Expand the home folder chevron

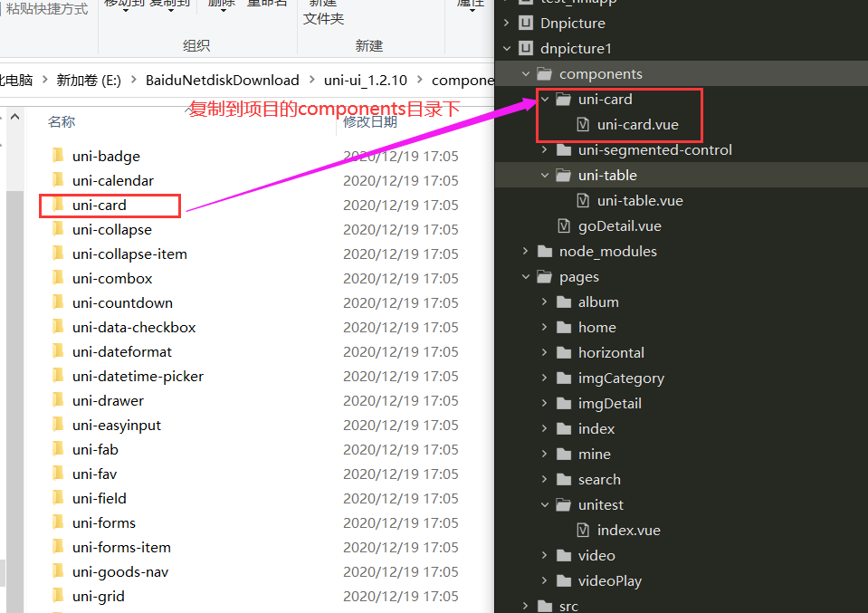[544, 327]
